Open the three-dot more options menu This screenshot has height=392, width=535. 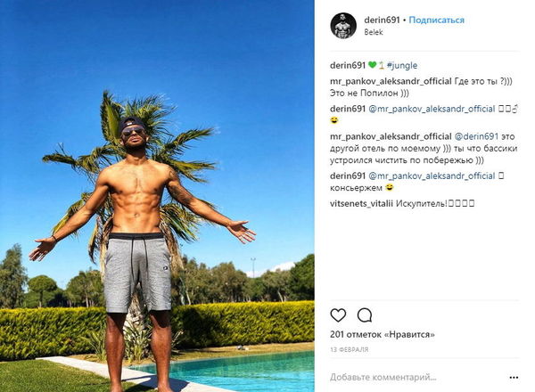click(514, 378)
